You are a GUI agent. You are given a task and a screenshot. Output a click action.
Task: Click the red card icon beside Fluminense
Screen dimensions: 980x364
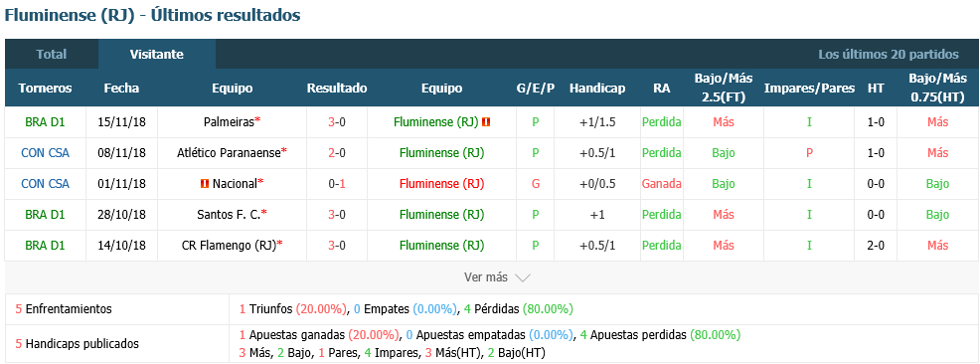tap(486, 122)
